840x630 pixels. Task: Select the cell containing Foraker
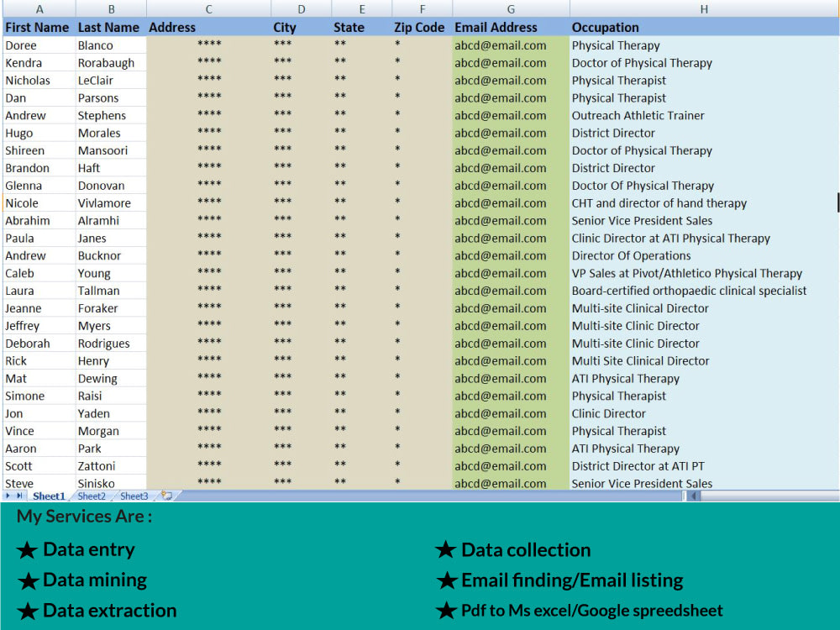pos(111,308)
